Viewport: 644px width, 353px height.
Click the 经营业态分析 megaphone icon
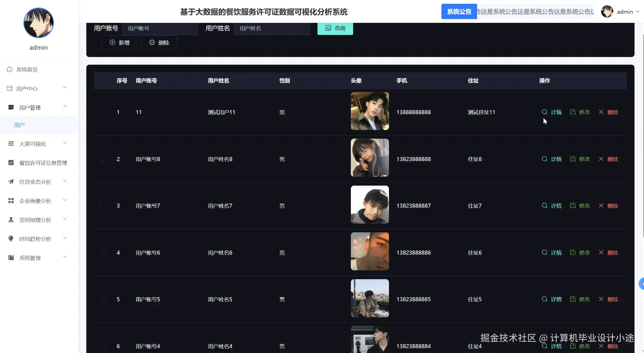tap(10, 182)
